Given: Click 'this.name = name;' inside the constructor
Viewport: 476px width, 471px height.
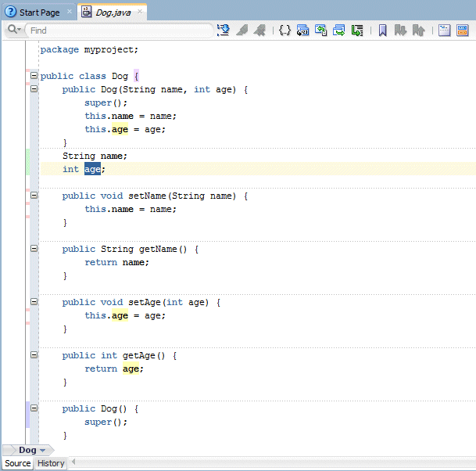Looking at the screenshot, I should [131, 116].
